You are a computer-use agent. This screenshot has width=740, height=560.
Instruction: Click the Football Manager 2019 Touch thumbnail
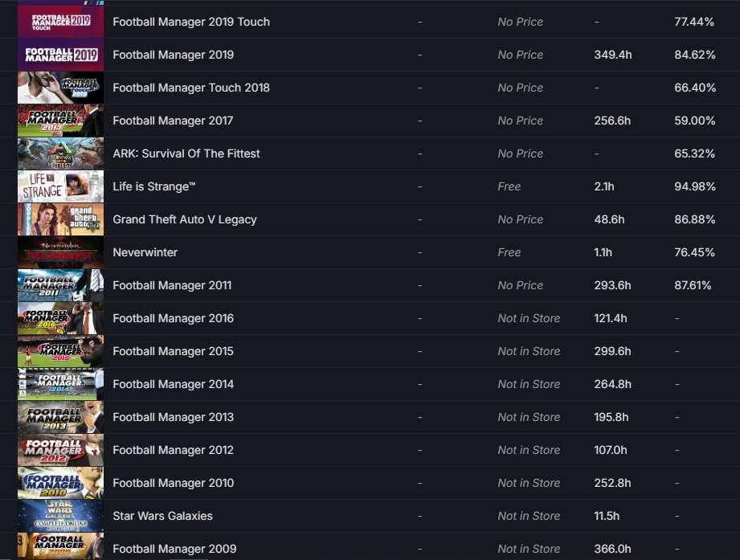pos(60,22)
